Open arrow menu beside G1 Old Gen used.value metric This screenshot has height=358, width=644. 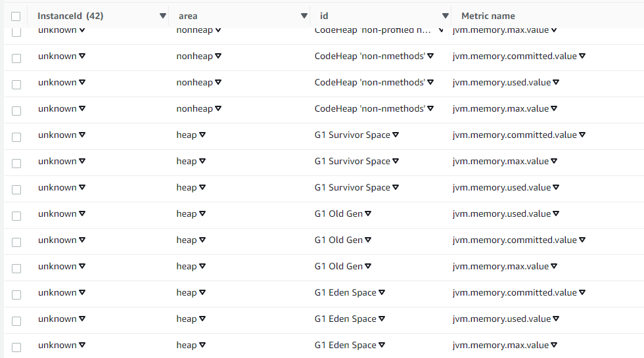click(x=557, y=213)
